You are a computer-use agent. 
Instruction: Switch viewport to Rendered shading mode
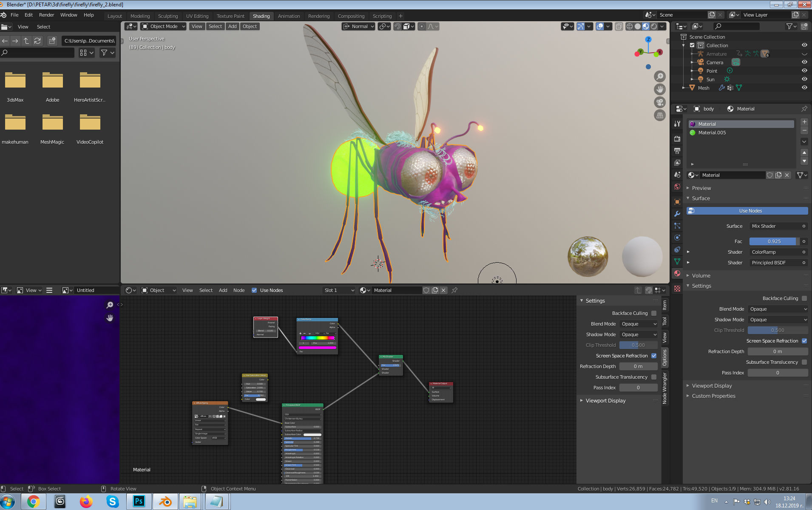tap(654, 26)
